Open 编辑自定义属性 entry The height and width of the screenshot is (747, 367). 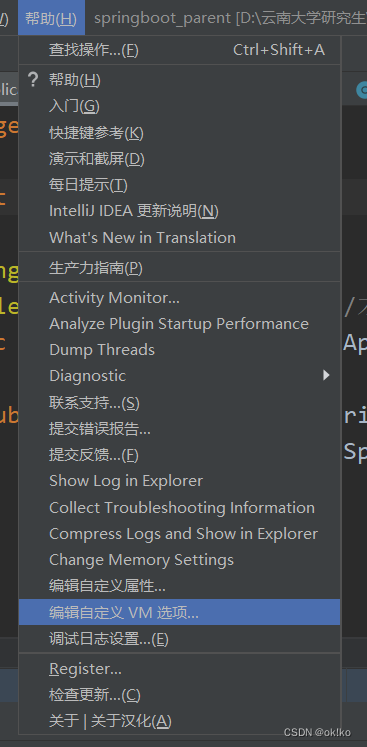[x=179, y=586]
